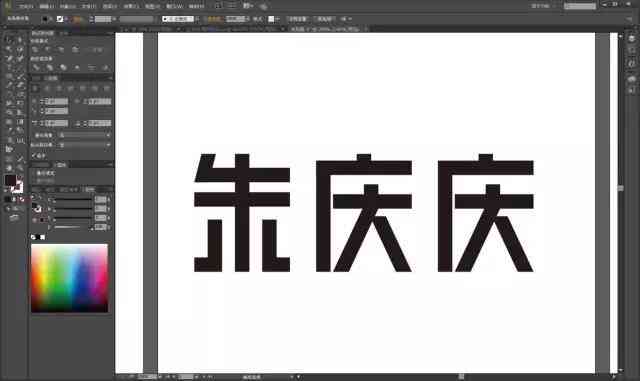Swap fill and stroke in Tools panel
The height and width of the screenshot is (381, 640).
point(20,178)
